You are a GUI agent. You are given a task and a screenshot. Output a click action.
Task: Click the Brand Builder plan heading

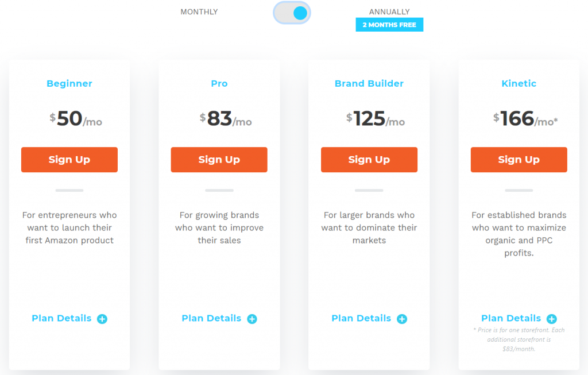coord(369,84)
